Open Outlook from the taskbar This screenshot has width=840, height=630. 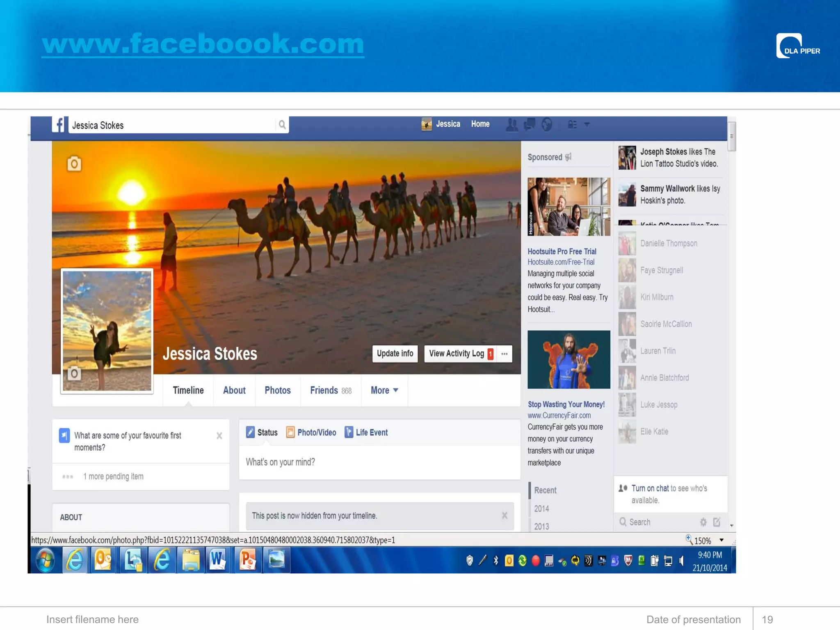tap(103, 560)
